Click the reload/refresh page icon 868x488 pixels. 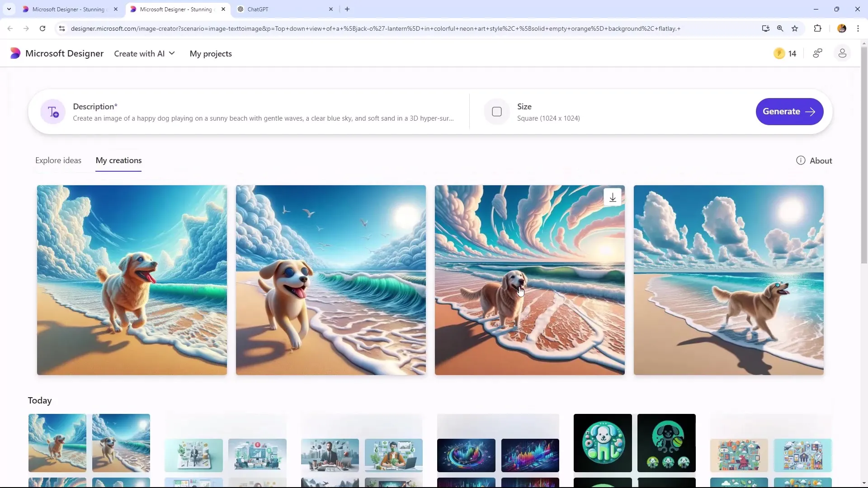pos(42,28)
